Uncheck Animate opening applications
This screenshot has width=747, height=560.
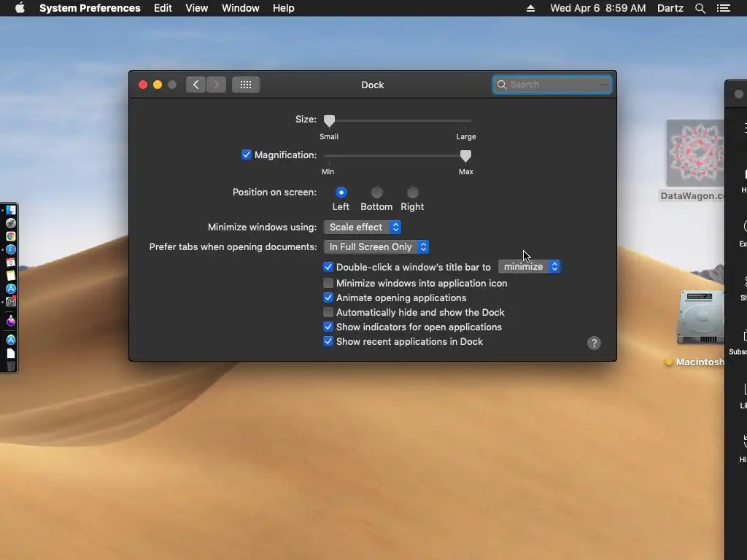point(328,297)
